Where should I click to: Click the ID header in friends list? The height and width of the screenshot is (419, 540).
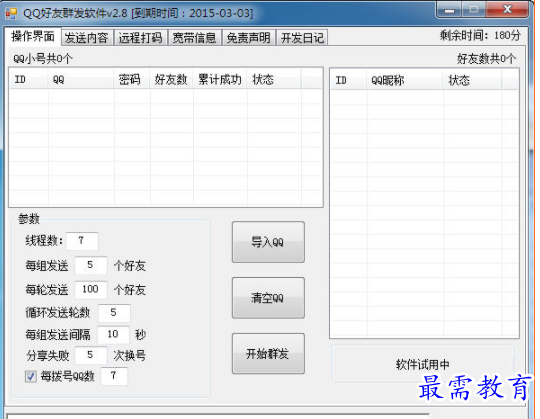point(349,80)
